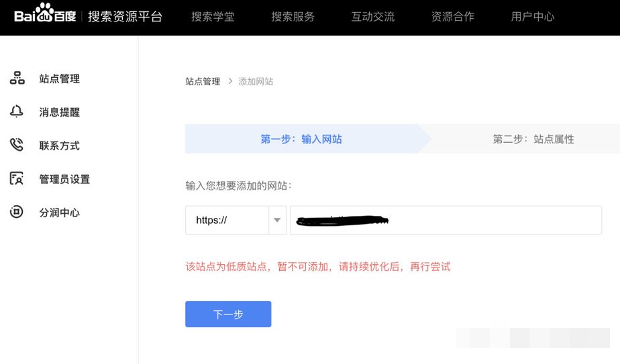Click the profit sharing center circle icon

click(17, 212)
